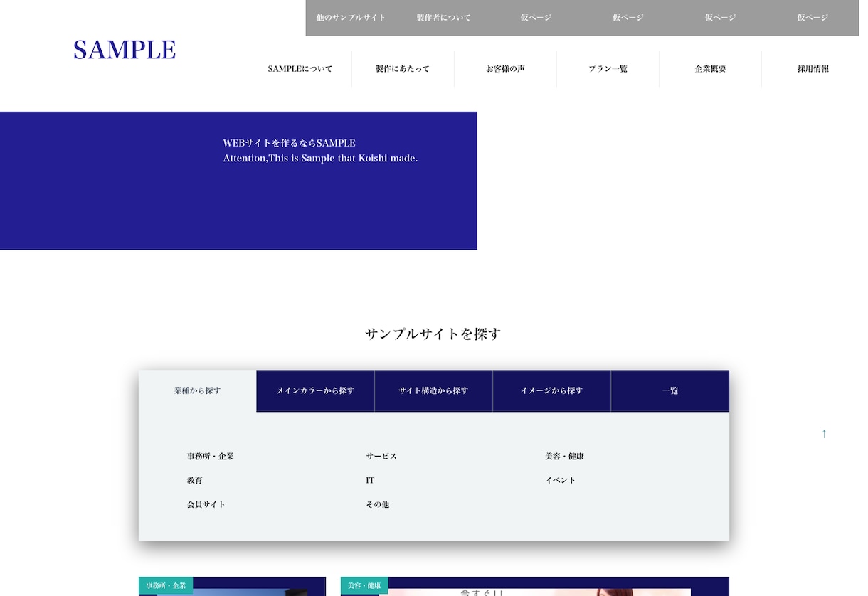
Task: View プラン一覧 from main navigation
Action: tap(608, 69)
